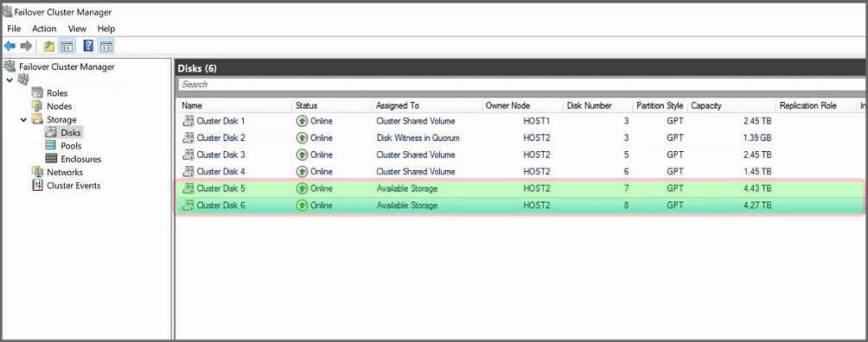Screen dimensions: 868x342
Task: Sort by the Status column header
Action: coord(306,105)
